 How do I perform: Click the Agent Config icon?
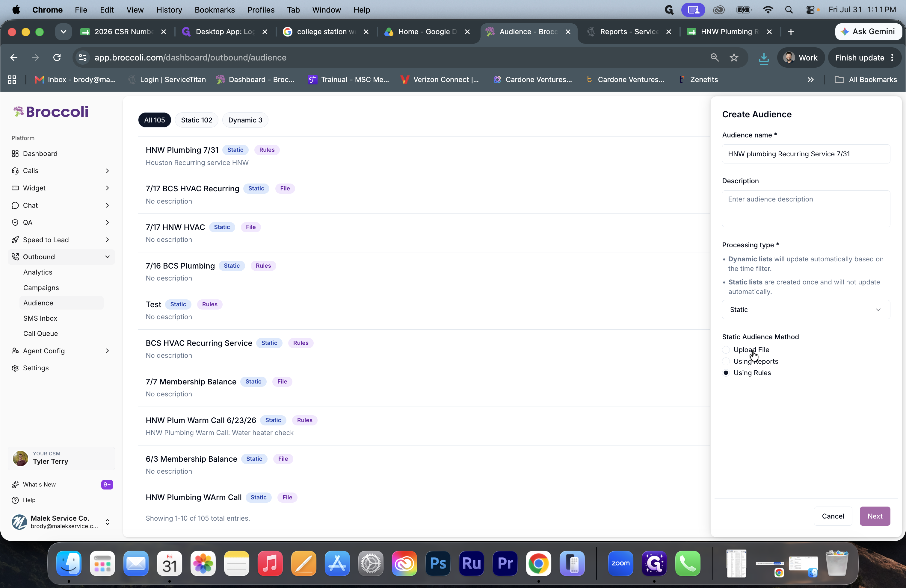[x=15, y=351]
